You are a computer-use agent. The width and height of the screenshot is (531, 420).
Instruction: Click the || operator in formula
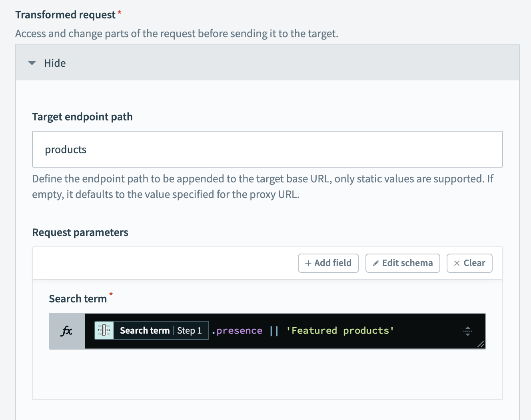click(274, 331)
